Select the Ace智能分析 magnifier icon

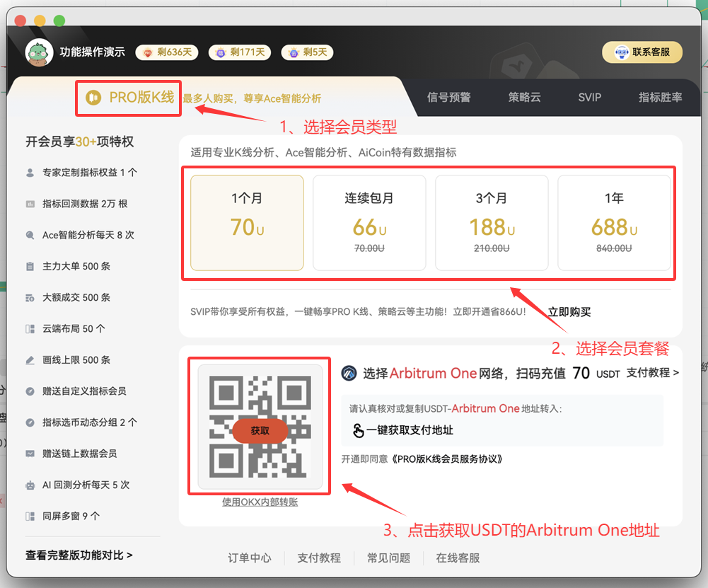(x=30, y=234)
